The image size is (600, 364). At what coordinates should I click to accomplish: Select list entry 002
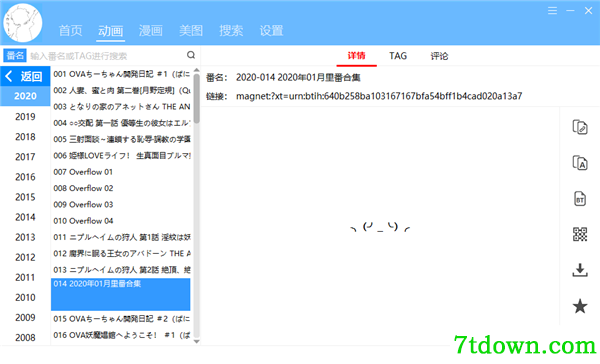(x=121, y=90)
